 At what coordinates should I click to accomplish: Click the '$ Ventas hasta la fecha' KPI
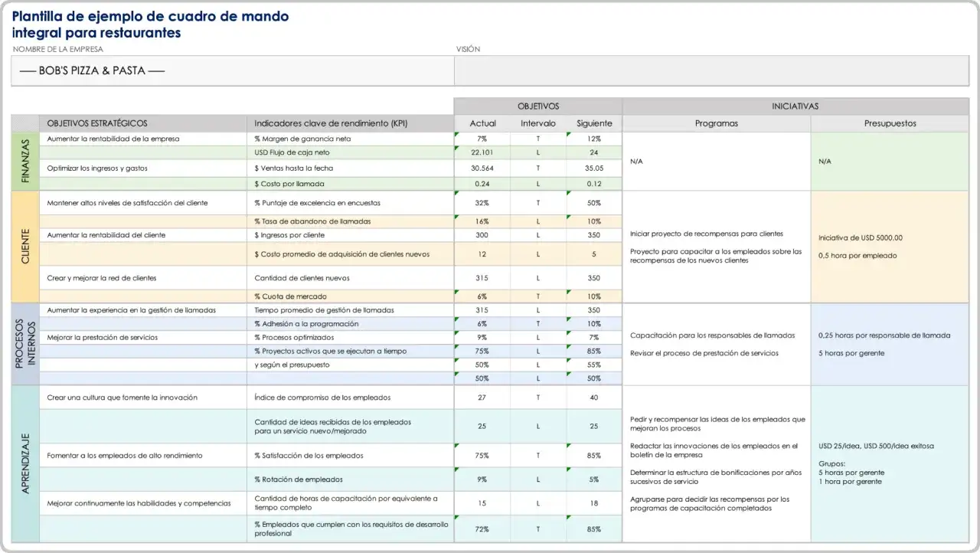[x=294, y=168]
